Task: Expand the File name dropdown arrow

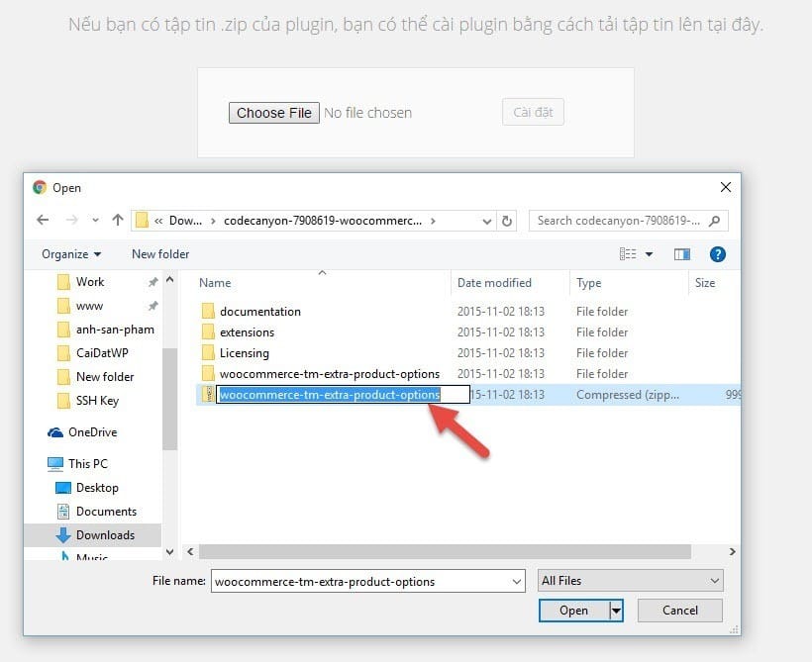Action: tap(516, 582)
